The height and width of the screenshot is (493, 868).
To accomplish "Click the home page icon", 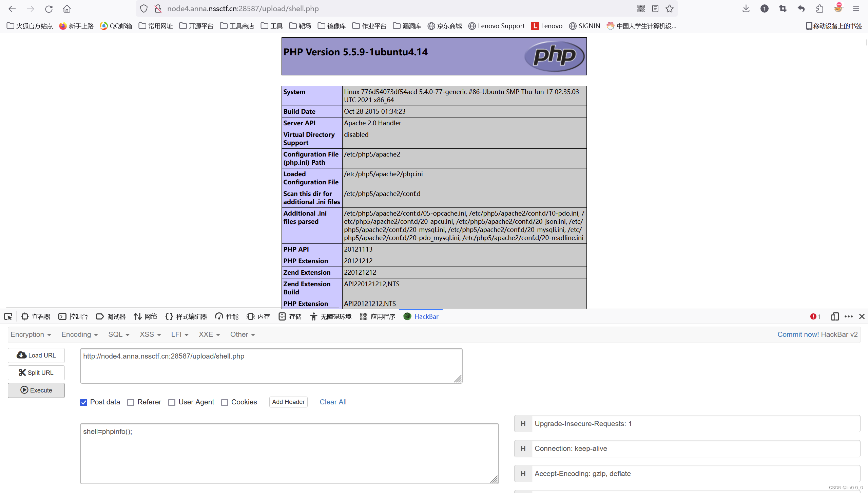I will tap(67, 9).
